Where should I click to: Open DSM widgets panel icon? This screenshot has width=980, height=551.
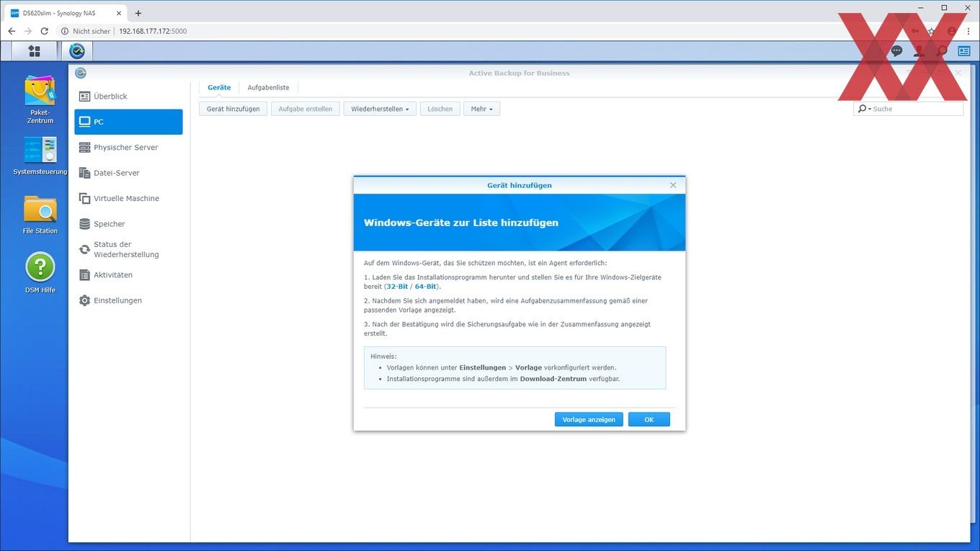pyautogui.click(x=964, y=51)
